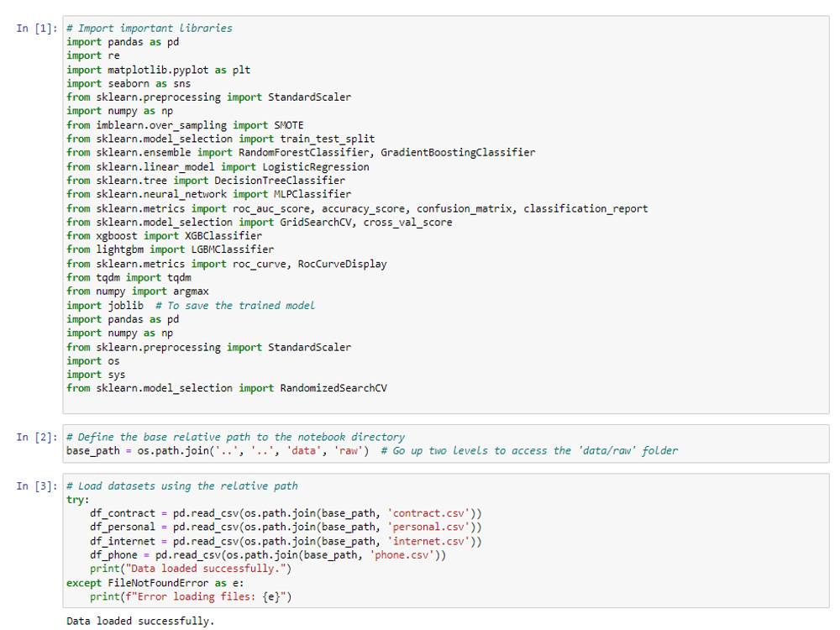840x630 pixels.
Task: Click the df_personal read_csv line
Action: tap(286, 528)
